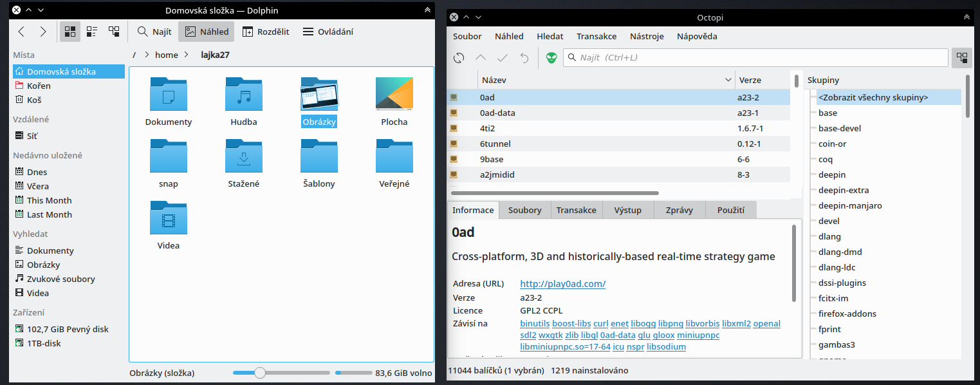
Task: Click the package list horizontal scrollbar
Action: tap(555, 192)
